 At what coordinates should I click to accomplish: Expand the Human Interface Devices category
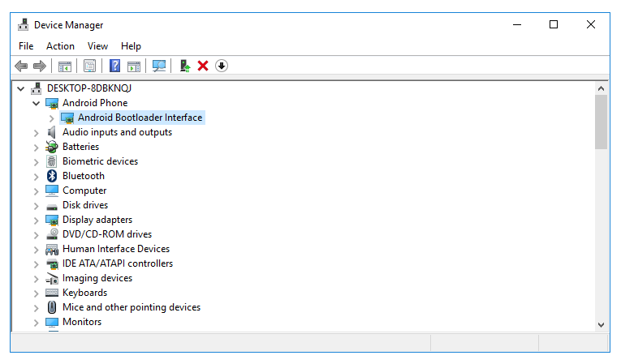pyautogui.click(x=36, y=250)
